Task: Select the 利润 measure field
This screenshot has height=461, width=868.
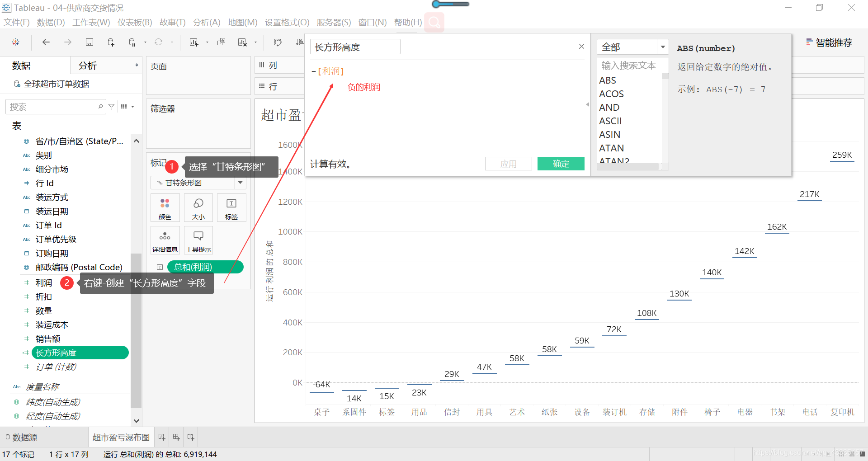Action: (x=44, y=282)
